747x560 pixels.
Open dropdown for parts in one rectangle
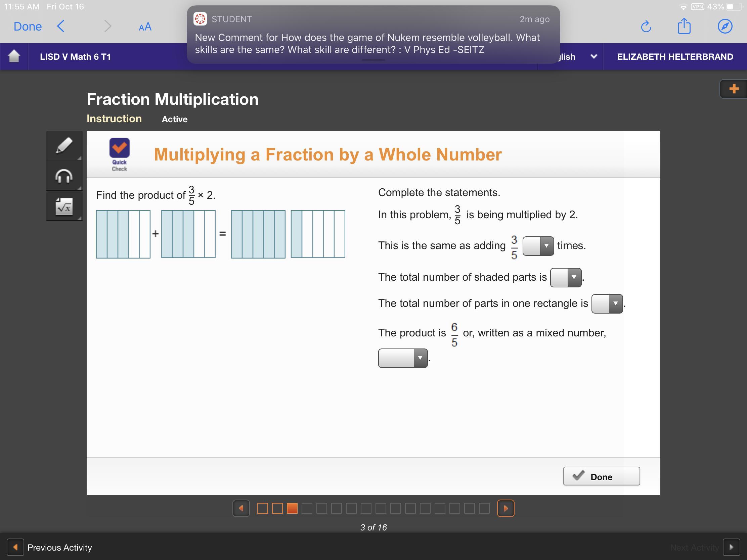(x=607, y=304)
